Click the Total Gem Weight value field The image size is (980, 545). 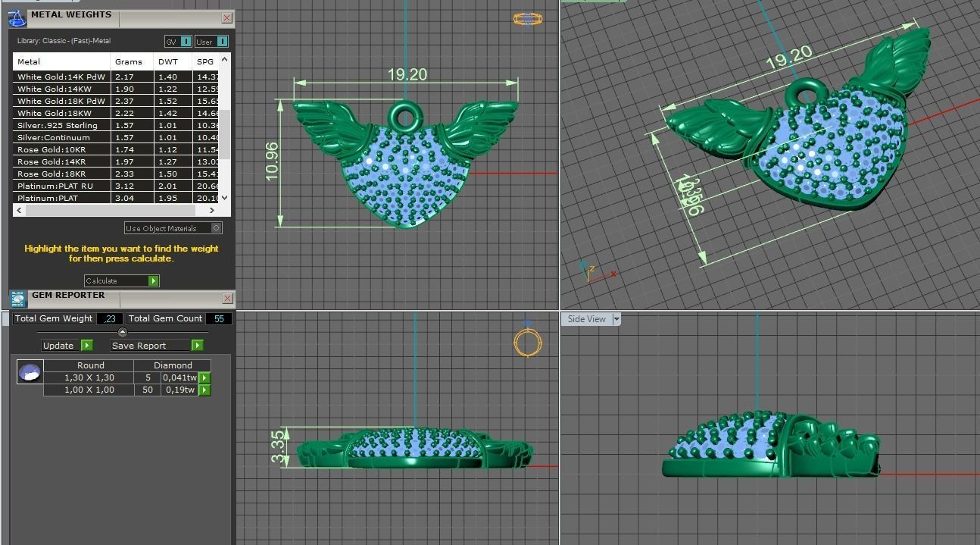tap(109, 319)
